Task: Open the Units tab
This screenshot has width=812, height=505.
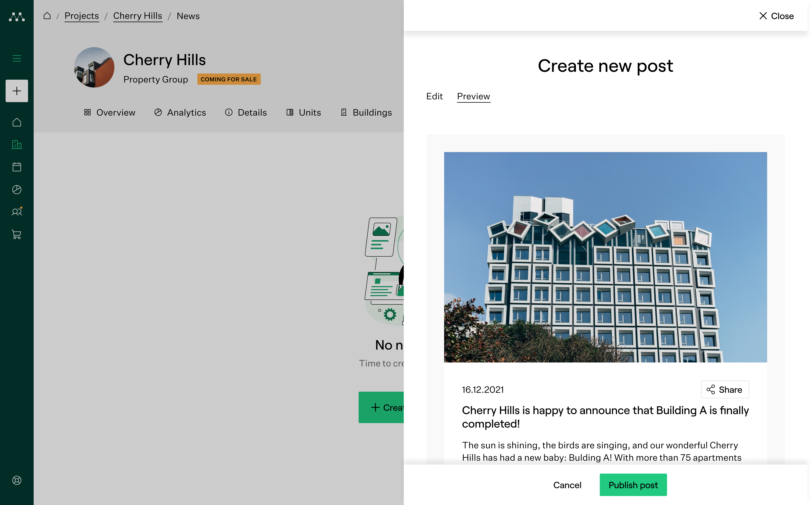Action: click(x=304, y=113)
